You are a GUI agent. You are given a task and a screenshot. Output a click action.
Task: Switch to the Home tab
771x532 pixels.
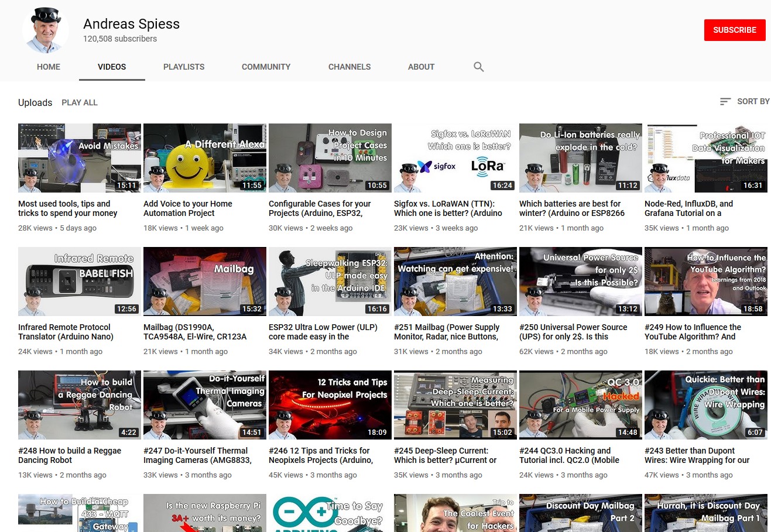49,67
